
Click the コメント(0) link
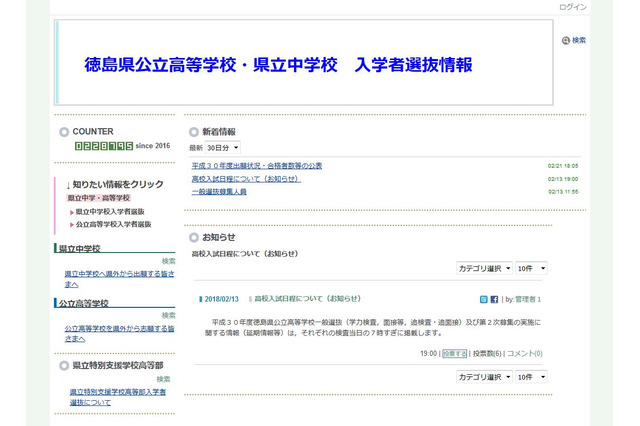pyautogui.click(x=524, y=353)
